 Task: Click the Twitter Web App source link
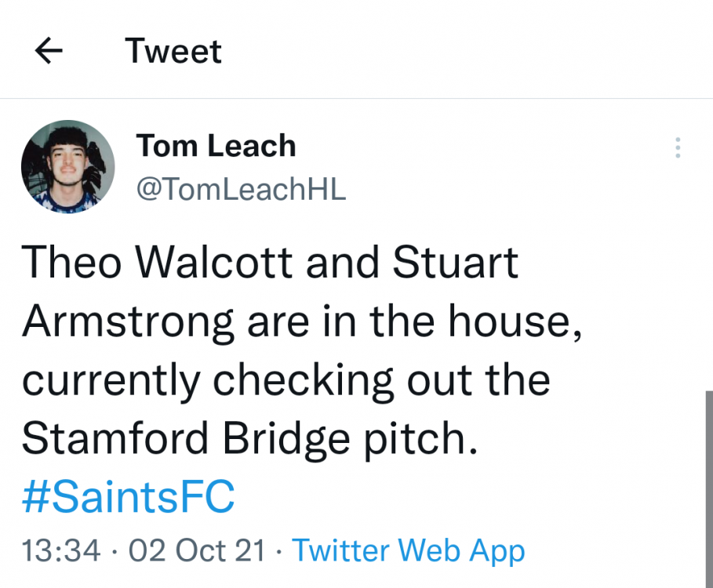tap(409, 550)
